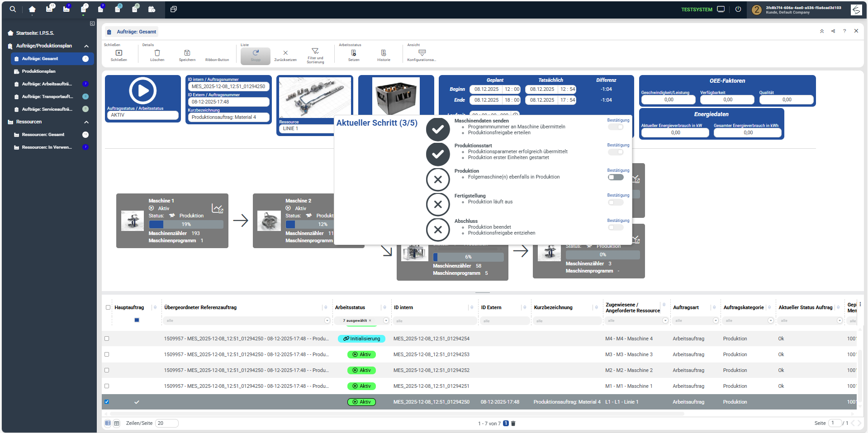Screen dimensions: 868x433
Task: Click the Löschen trash icon in ribbon
Action: (x=157, y=53)
